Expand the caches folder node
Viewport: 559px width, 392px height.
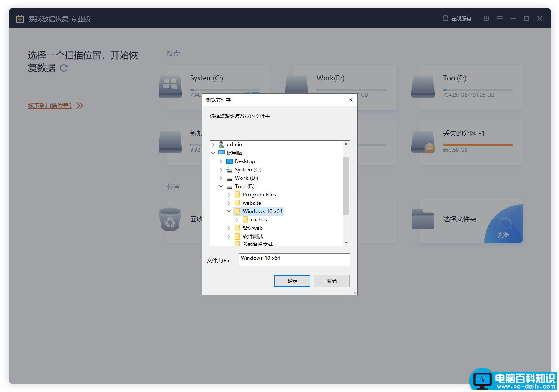[x=237, y=220]
